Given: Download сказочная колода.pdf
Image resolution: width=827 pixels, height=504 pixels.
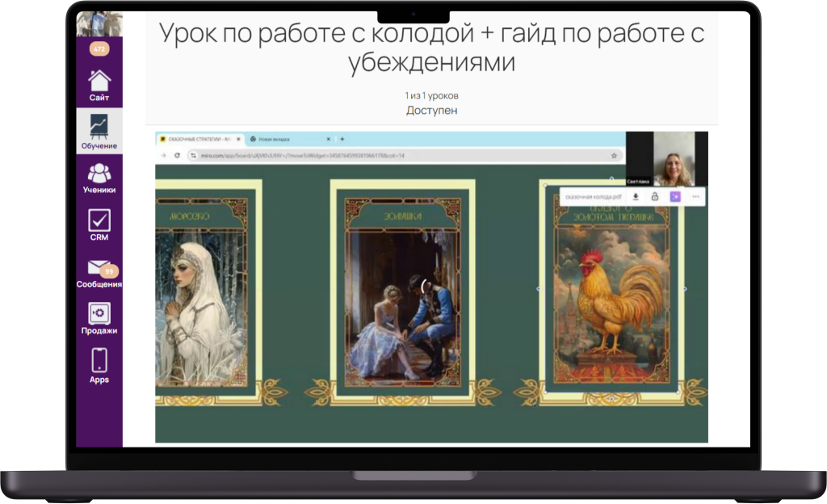Looking at the screenshot, I should click(636, 196).
